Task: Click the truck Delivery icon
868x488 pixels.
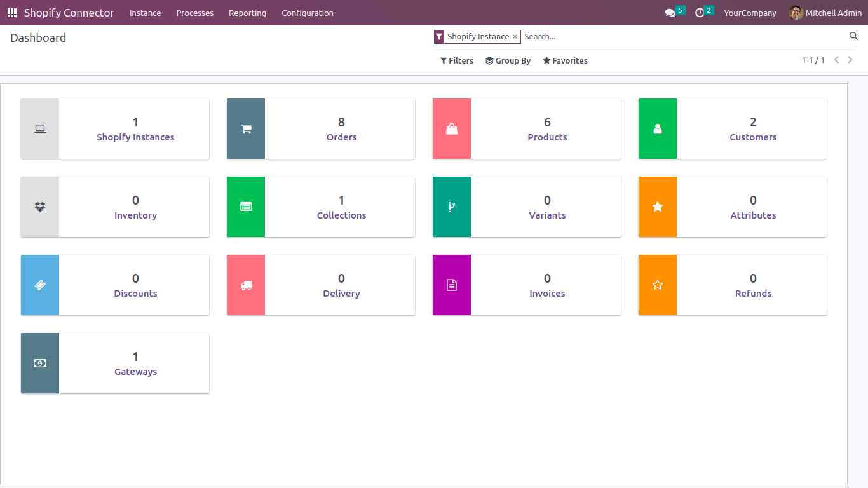Action: pos(246,285)
